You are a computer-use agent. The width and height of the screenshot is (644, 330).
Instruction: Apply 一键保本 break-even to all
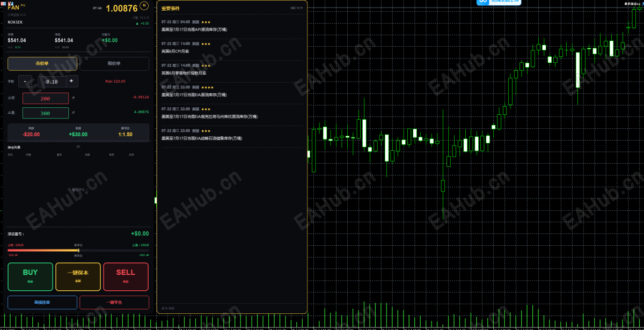click(x=78, y=276)
